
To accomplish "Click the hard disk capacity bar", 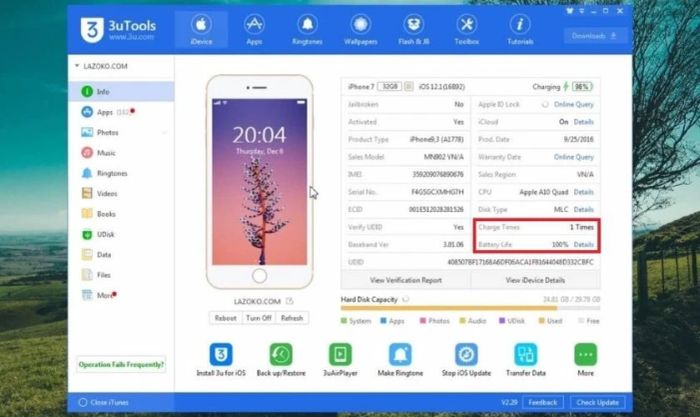I will [470, 308].
